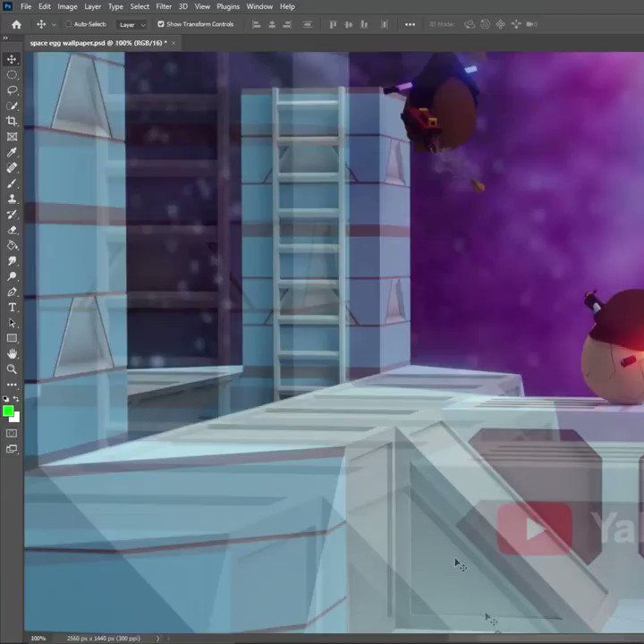Change screen mode from toolbox
This screenshot has height=644, width=644.
12,449
